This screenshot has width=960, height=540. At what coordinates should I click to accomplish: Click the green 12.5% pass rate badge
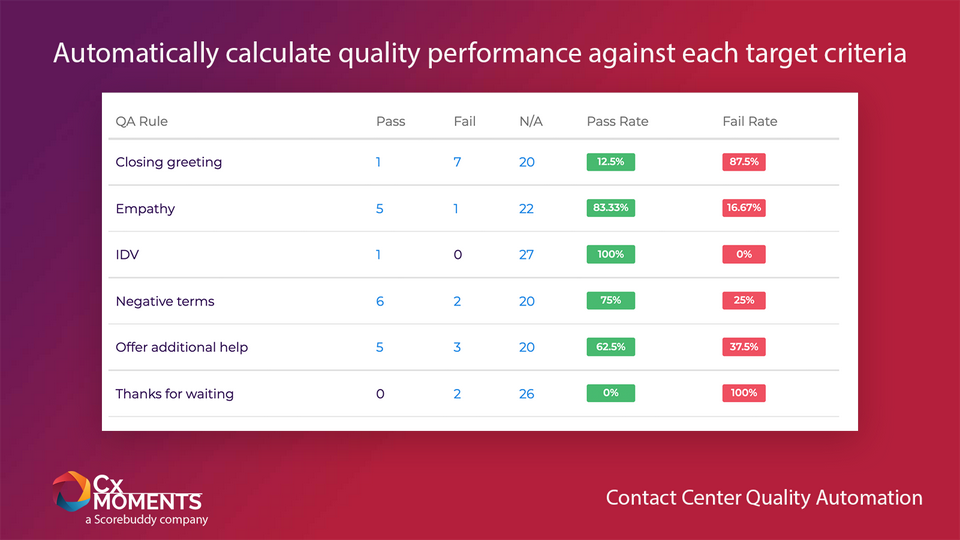(x=610, y=162)
